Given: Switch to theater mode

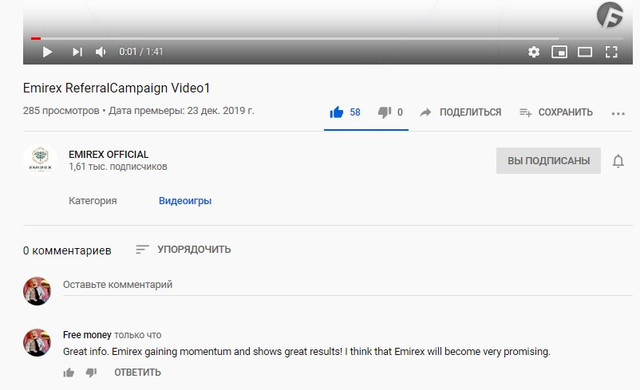Looking at the screenshot, I should pos(585,52).
